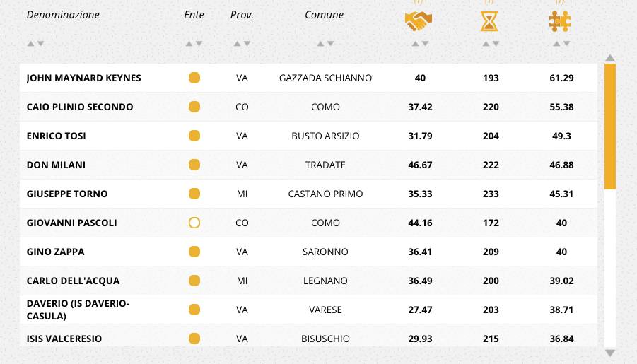Sort handshake column descending arrow
The height and width of the screenshot is (364, 637).
(425, 44)
